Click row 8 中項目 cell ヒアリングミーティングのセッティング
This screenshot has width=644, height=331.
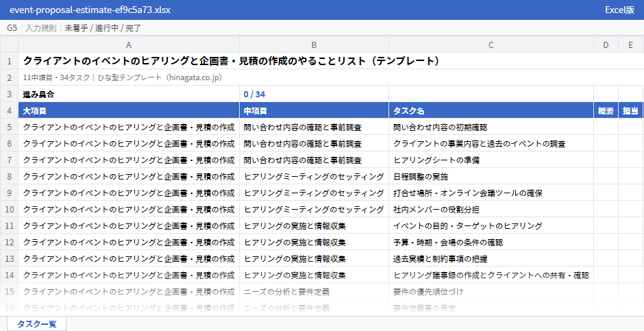click(314, 177)
